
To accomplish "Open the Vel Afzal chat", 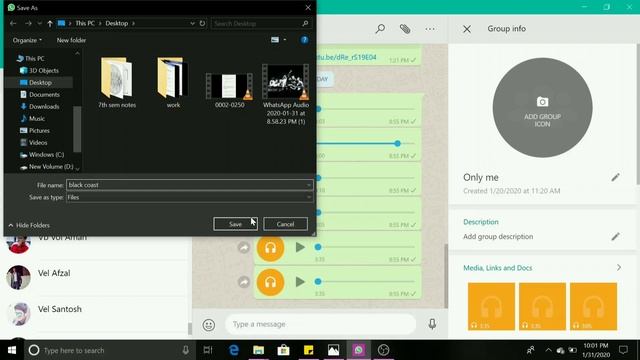I will [96, 277].
